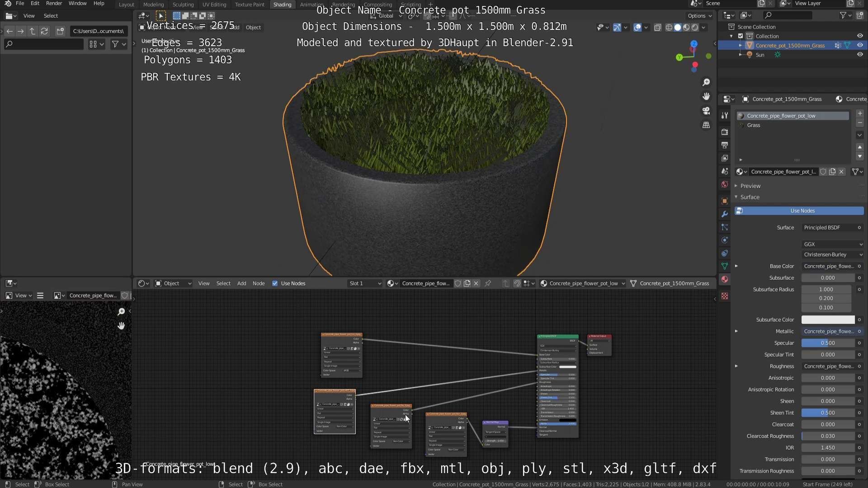Open the Output properties tab
Screen dimensions: 868x488
coord(725,145)
